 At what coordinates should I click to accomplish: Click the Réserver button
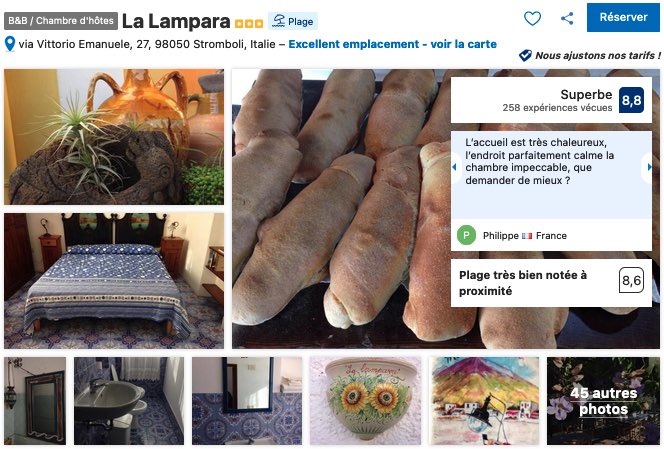(x=623, y=17)
